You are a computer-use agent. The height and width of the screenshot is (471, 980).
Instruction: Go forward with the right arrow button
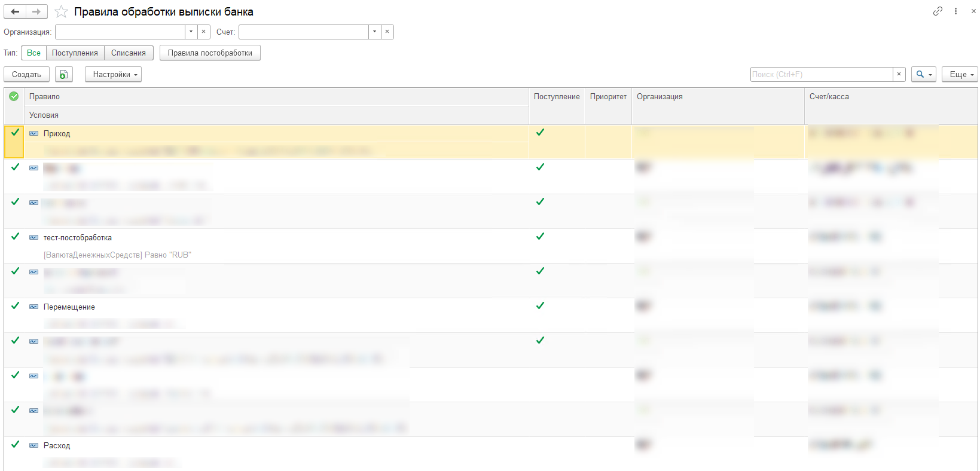(36, 11)
